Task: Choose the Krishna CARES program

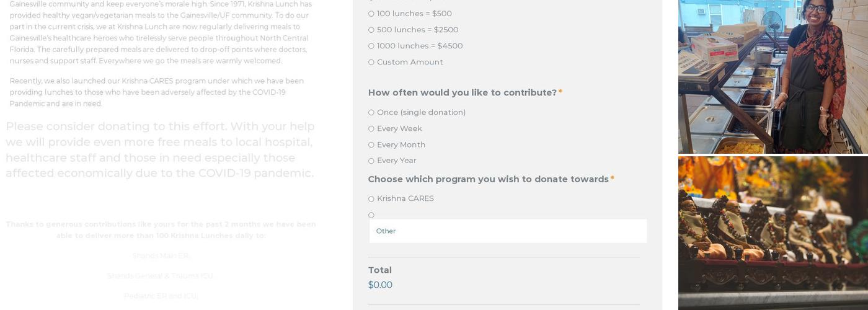Action: [371, 199]
